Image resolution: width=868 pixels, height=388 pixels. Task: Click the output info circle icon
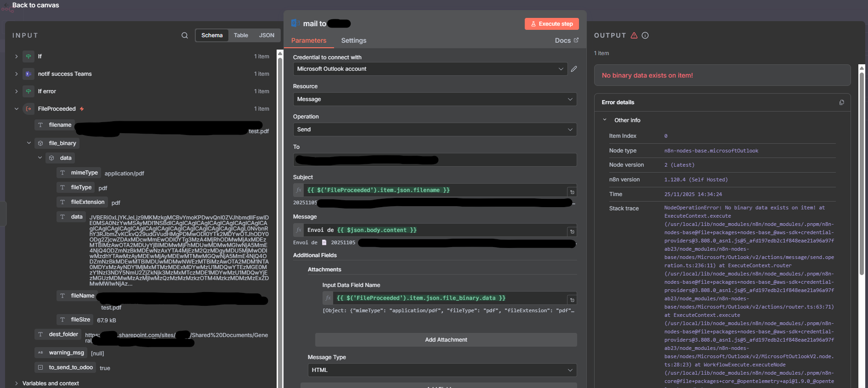click(x=645, y=35)
